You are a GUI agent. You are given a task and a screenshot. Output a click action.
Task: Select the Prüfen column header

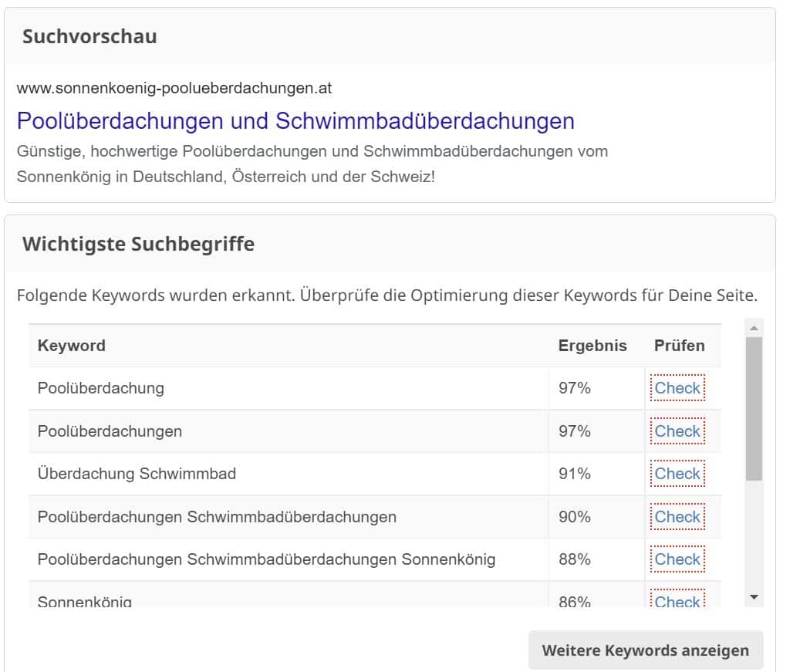[x=679, y=346]
